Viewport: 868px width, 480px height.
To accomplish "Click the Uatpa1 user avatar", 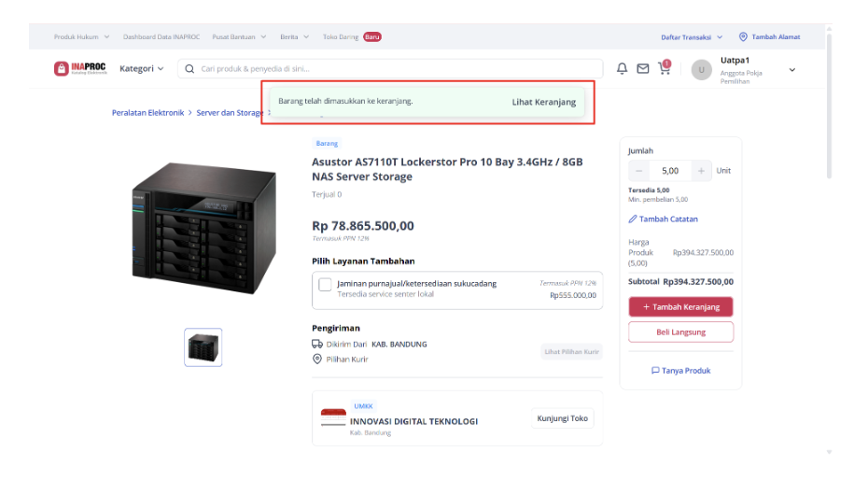I will (701, 70).
